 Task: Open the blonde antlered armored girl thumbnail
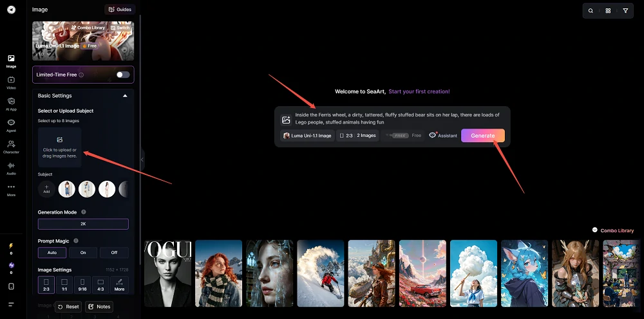[x=575, y=273]
